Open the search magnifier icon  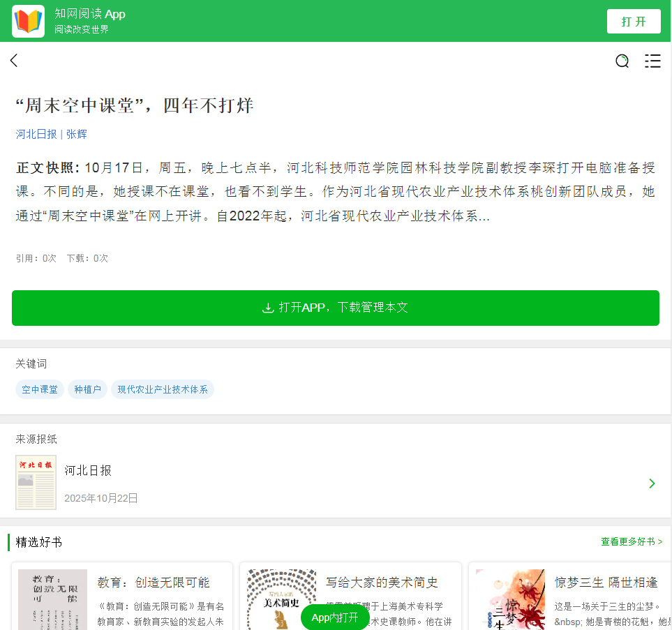[x=622, y=61]
